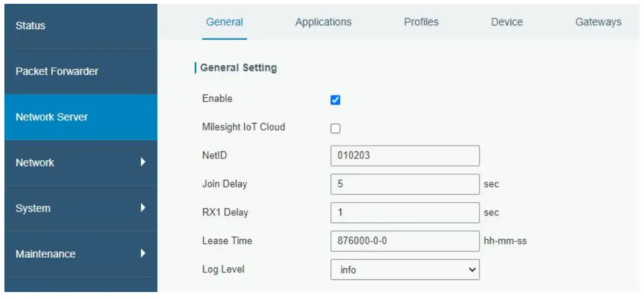644x299 pixels.
Task: Switch to the Applications tab
Action: (x=323, y=22)
